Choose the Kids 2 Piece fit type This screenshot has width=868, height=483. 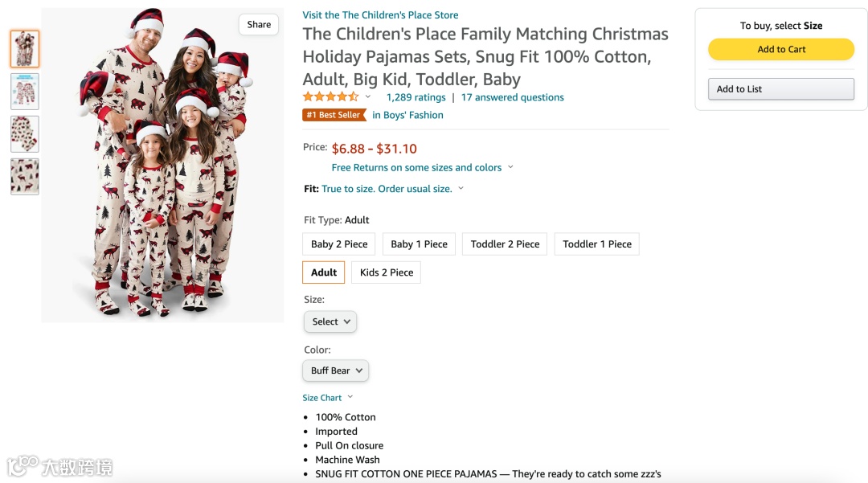tap(386, 272)
